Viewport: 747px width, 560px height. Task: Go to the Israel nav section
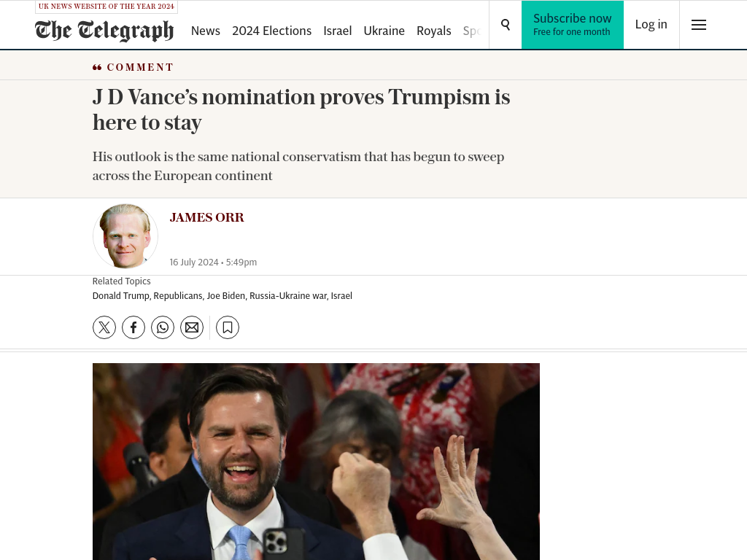(337, 31)
